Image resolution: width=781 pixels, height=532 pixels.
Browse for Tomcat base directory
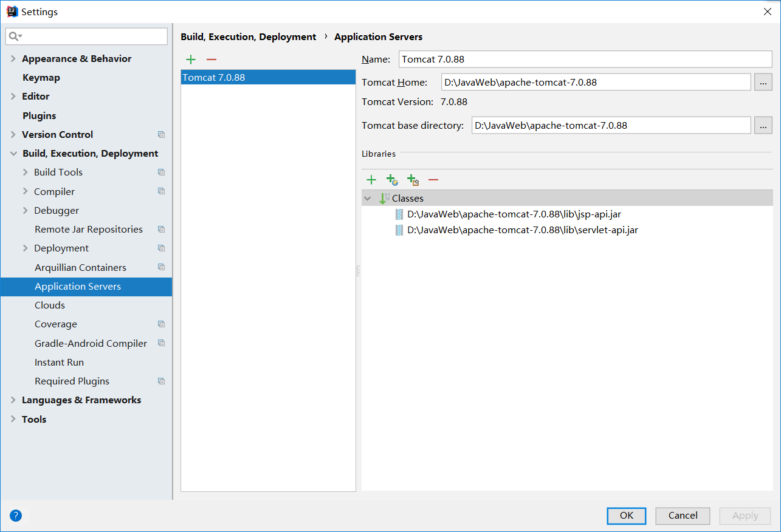click(763, 126)
